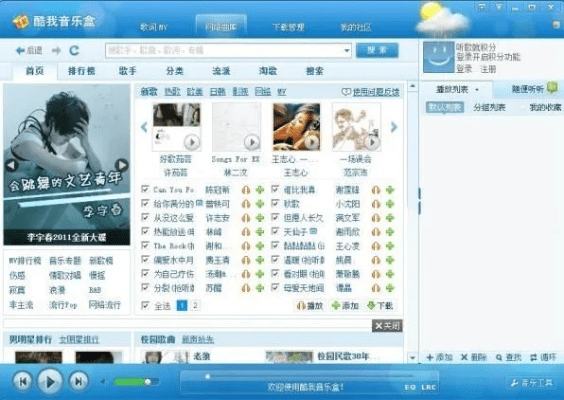
Task: Play the 一场误会 album play button
Action: click(372, 142)
